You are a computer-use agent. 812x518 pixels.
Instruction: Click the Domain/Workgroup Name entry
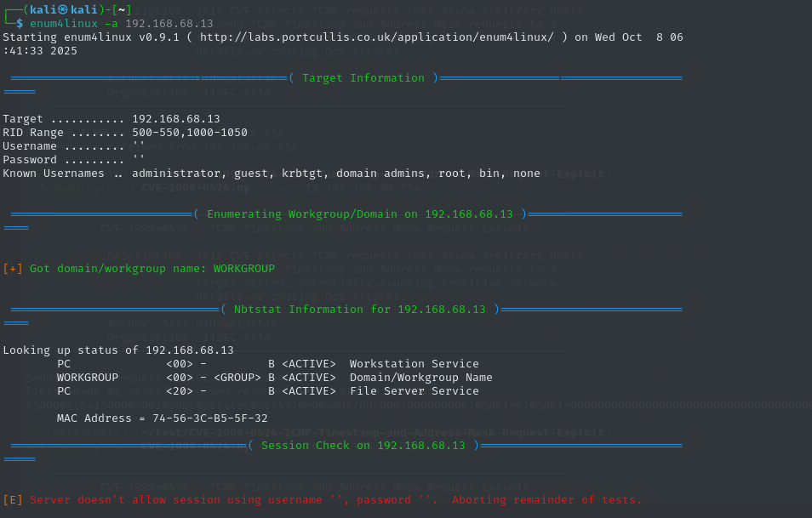(421, 378)
